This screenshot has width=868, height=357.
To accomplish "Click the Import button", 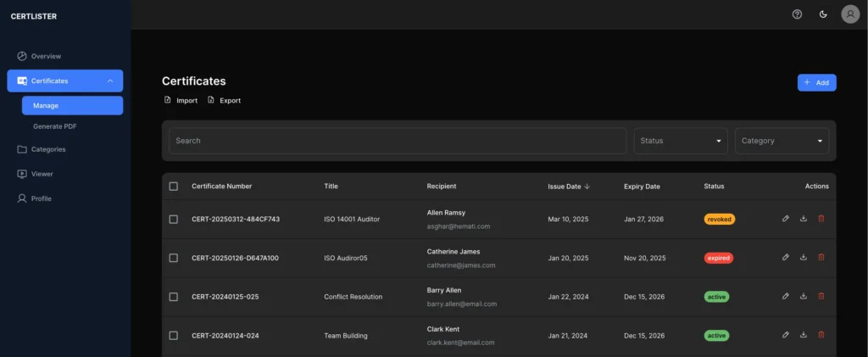I will [x=181, y=100].
